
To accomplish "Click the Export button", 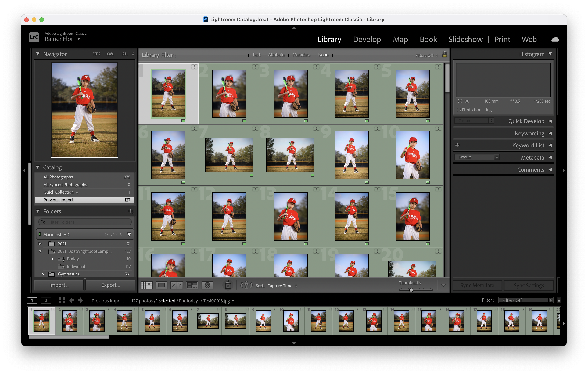I will click(110, 285).
